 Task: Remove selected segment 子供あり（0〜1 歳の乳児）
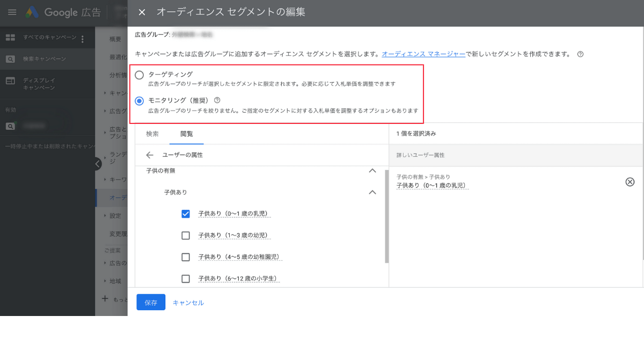630,182
